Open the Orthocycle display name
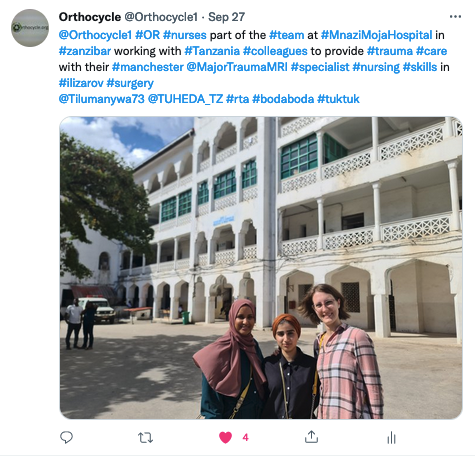Viewport: 475px width, 456px height. [x=90, y=17]
